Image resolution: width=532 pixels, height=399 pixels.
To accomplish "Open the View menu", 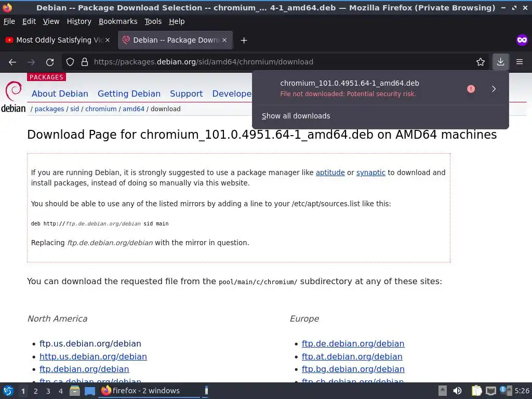I will pos(51,21).
